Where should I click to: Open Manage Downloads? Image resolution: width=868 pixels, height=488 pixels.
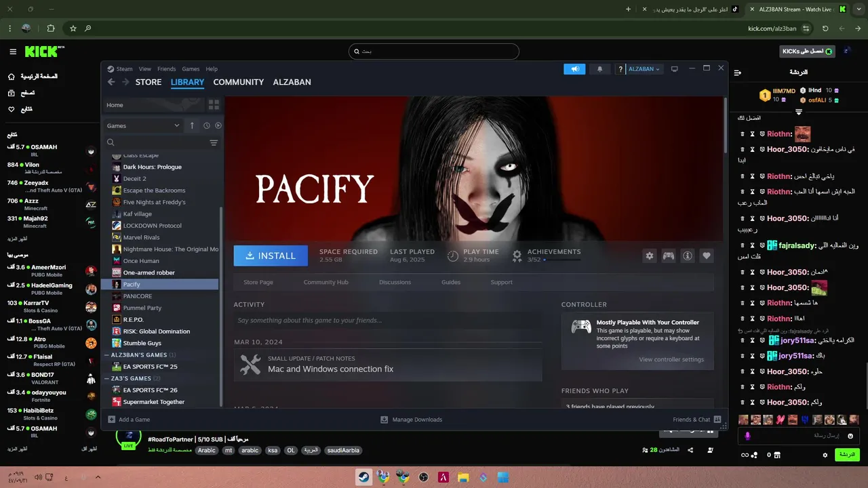[x=412, y=420]
